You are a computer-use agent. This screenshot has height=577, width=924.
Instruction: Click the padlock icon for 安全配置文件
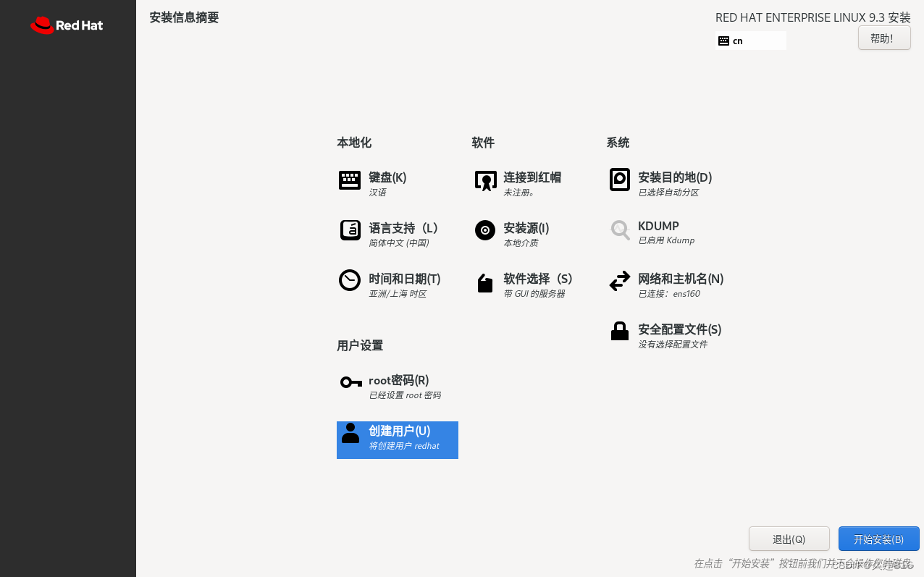(620, 331)
